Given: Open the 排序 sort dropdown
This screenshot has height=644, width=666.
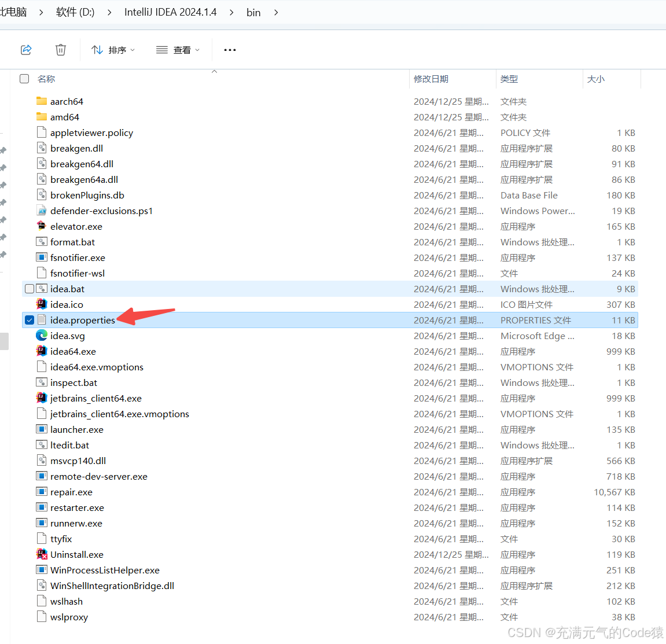Looking at the screenshot, I should pyautogui.click(x=113, y=50).
